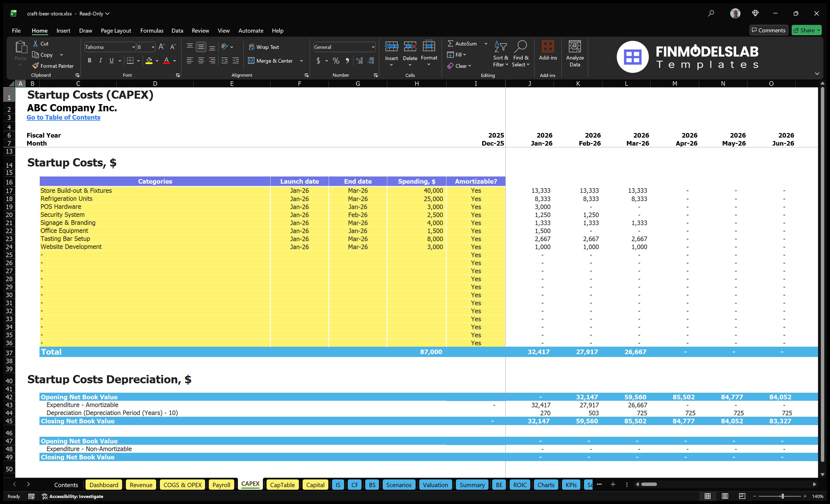Screen dimensions: 830x504
Task: Expand the number format dropdown
Action: coord(373,47)
